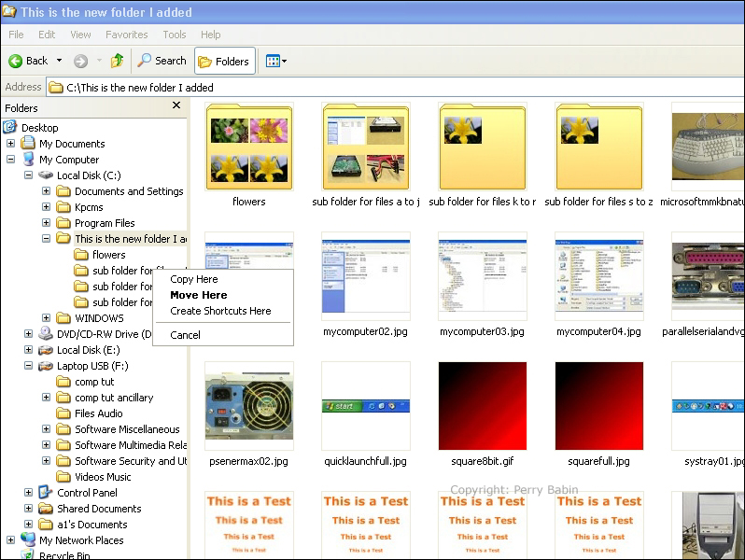Select the flowers folder thumbnail
Image resolution: width=745 pixels, height=560 pixels.
coord(249,147)
